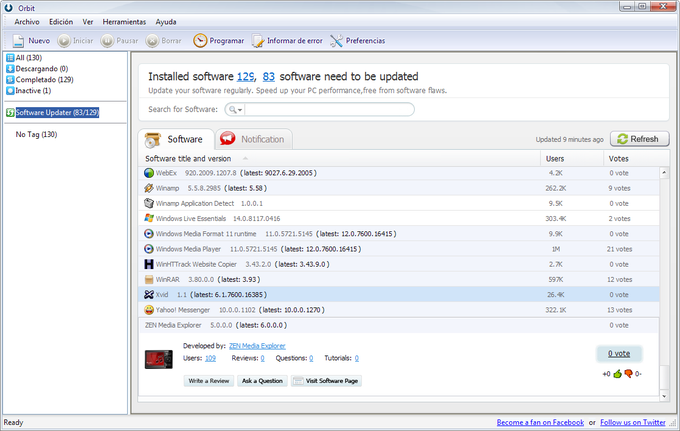Click the WinHTTrack Website Copier icon
Image resolution: width=680 pixels, height=431 pixels.
149,264
